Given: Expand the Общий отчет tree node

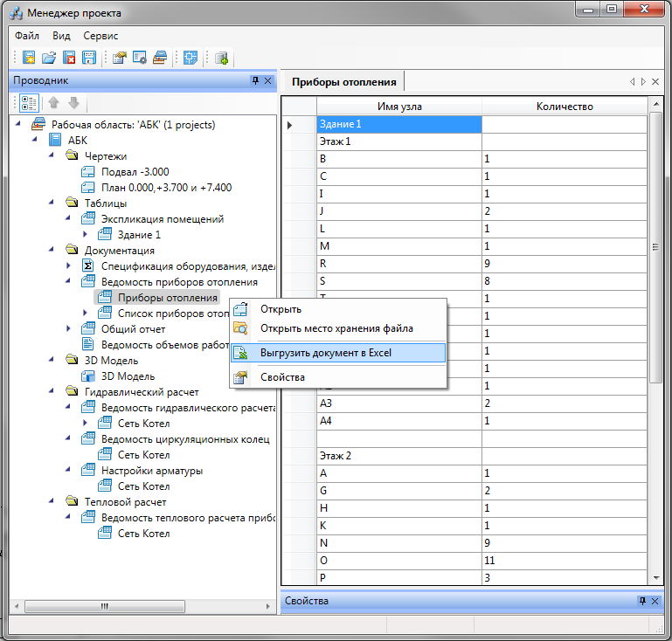Looking at the screenshot, I should [68, 328].
